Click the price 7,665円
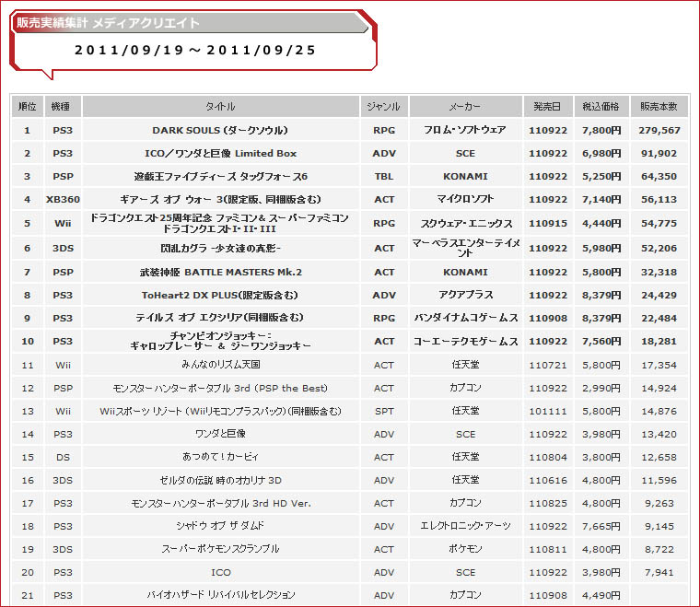 pyautogui.click(x=601, y=526)
